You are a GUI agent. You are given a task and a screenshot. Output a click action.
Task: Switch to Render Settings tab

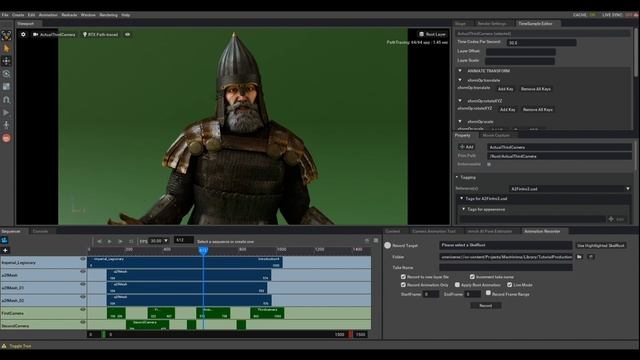pos(492,24)
